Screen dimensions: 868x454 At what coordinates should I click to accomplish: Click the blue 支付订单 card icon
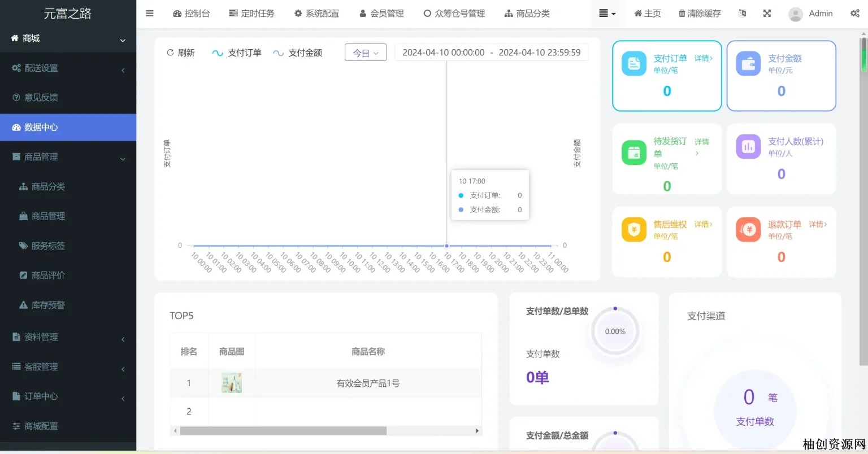tap(634, 64)
